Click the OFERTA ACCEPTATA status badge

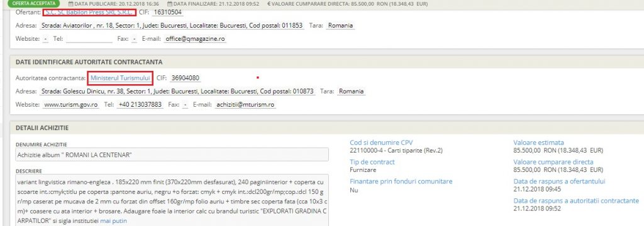point(33,3)
